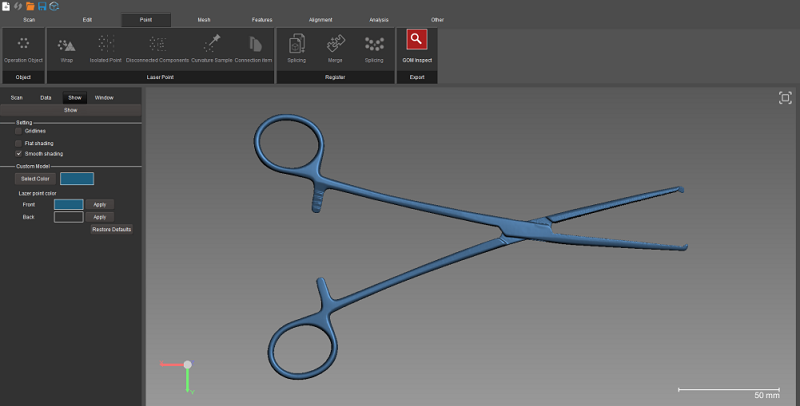This screenshot has height=406, width=800.
Task: Click the XY axis orientation gizmo
Action: coord(179,376)
